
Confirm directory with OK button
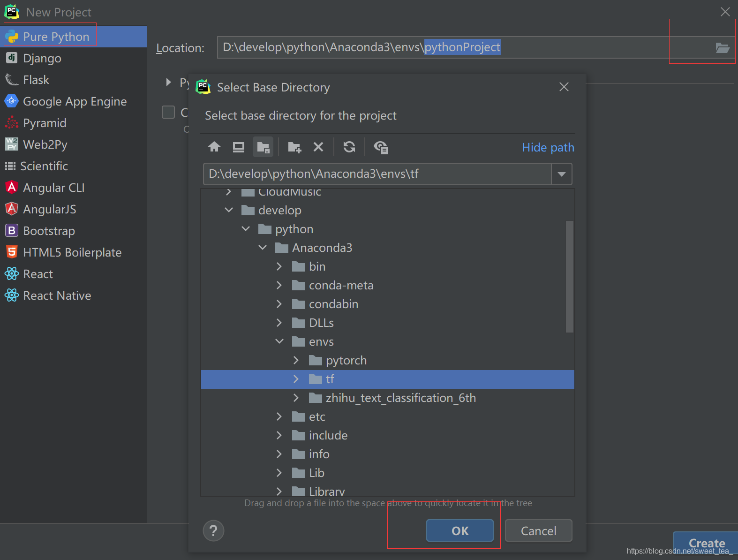pyautogui.click(x=460, y=530)
